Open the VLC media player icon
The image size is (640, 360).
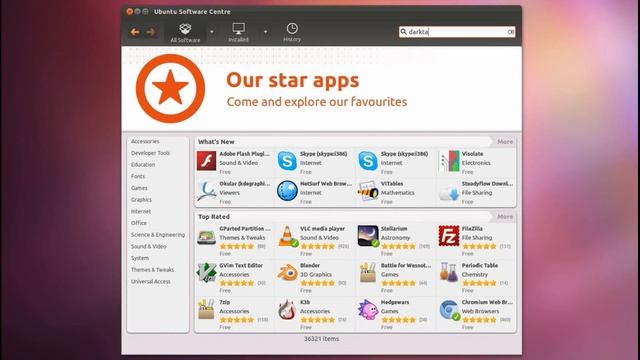pos(288,236)
